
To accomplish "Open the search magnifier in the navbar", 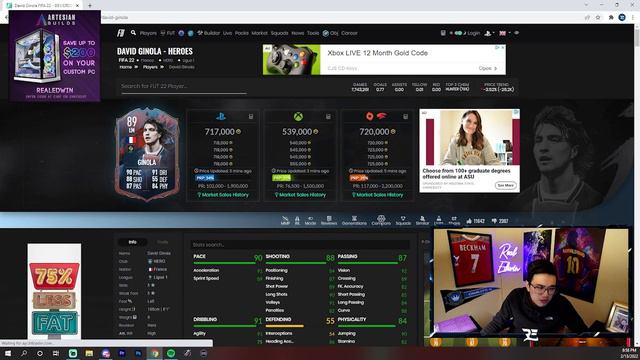I will 133,33.
